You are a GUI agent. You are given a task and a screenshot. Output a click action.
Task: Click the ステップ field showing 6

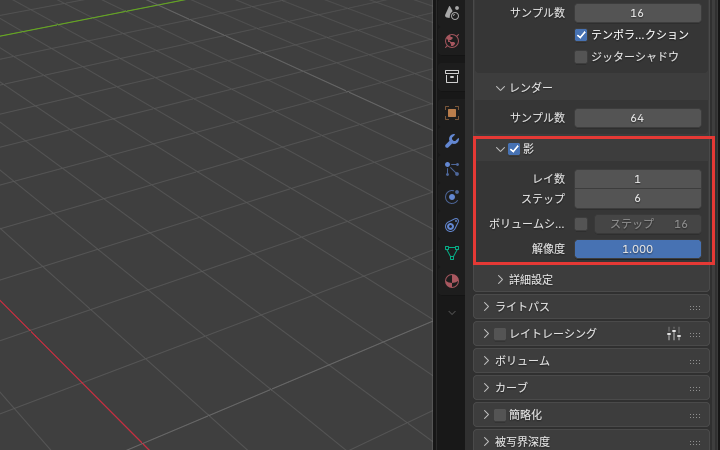[x=638, y=198]
